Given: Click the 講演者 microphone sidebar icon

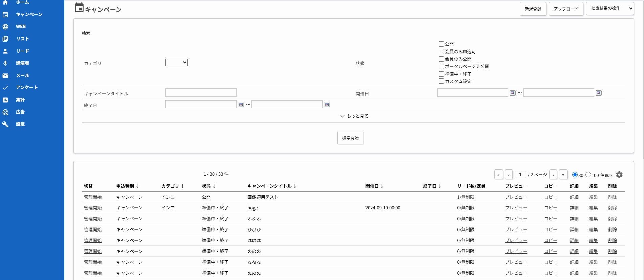Looking at the screenshot, I should pos(5,63).
